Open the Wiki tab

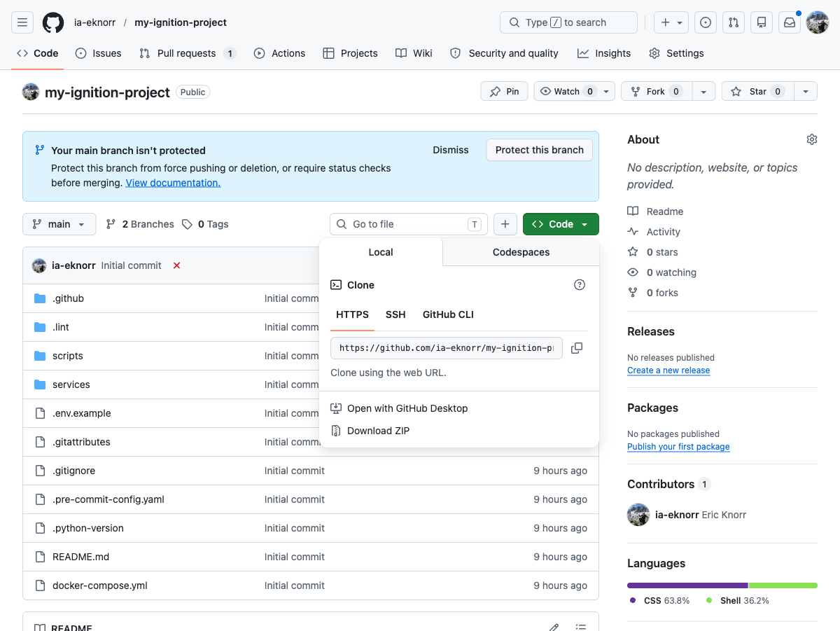click(414, 53)
